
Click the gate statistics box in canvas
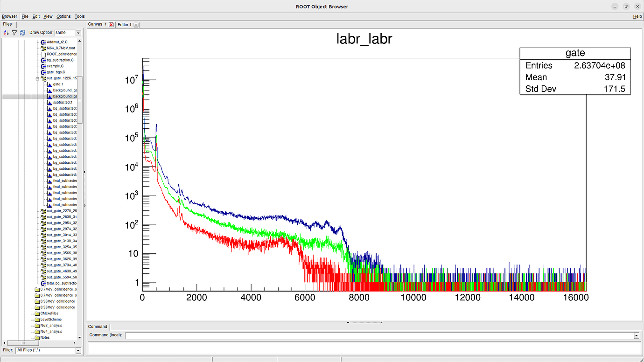point(575,71)
